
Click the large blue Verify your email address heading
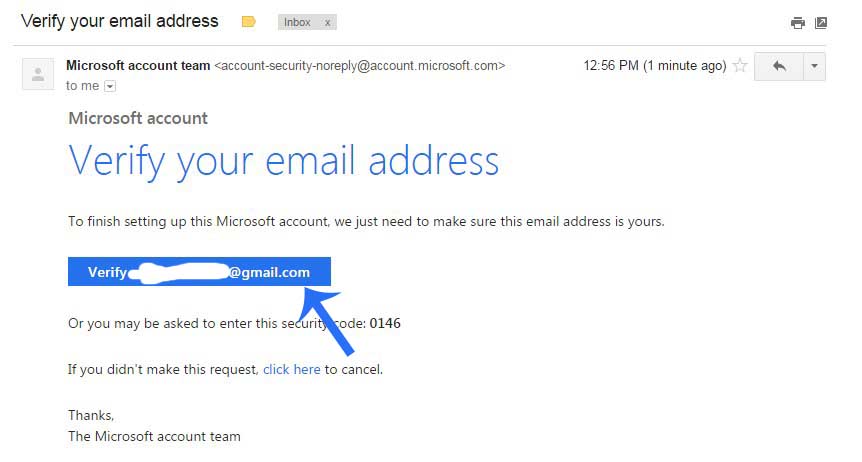tap(283, 160)
